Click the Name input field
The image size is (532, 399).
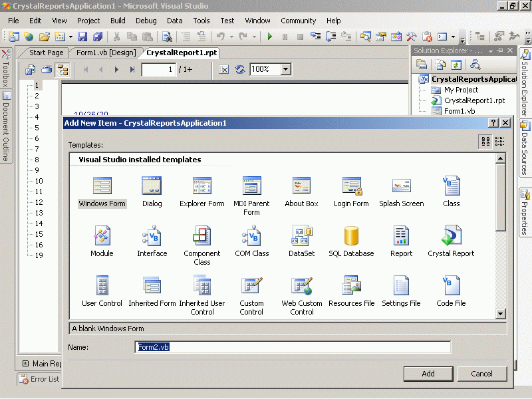click(x=293, y=347)
